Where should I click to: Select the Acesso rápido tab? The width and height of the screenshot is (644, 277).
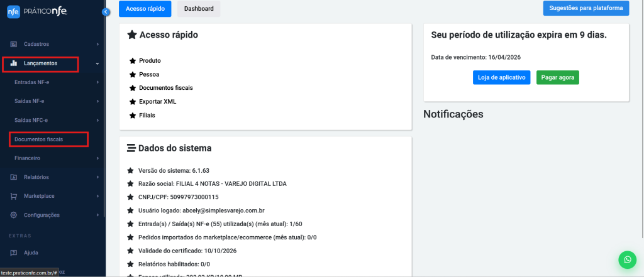tap(145, 9)
